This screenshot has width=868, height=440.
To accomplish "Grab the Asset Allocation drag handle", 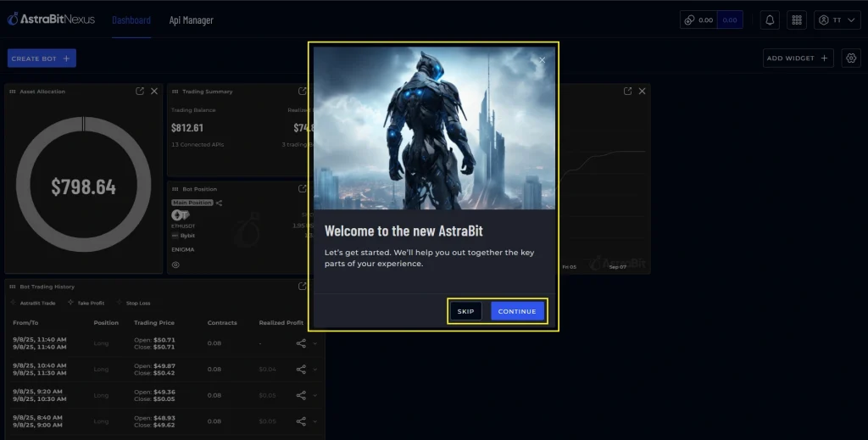I will pos(12,92).
